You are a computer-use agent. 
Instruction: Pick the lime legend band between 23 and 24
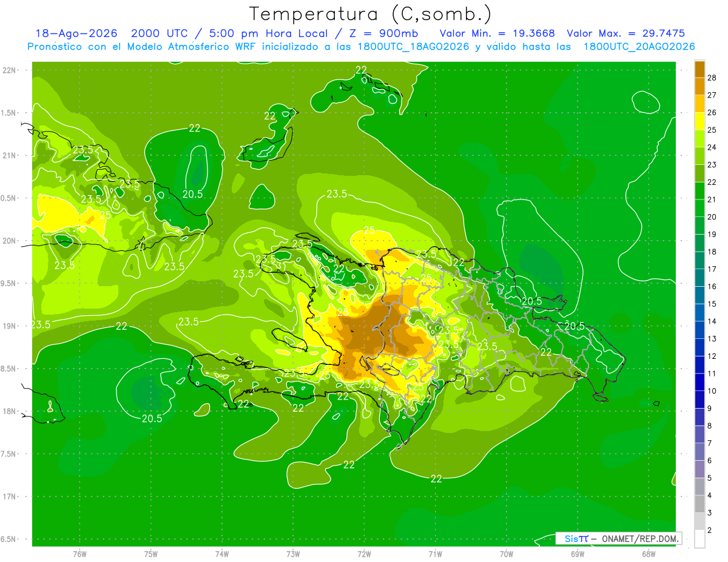coord(699,156)
